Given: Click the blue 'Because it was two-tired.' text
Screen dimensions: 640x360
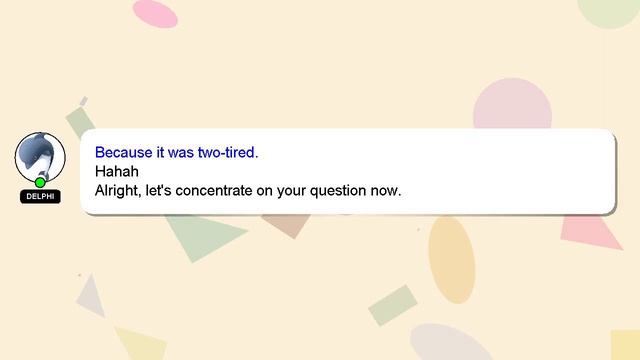Looking at the screenshot, I should tap(176, 152).
